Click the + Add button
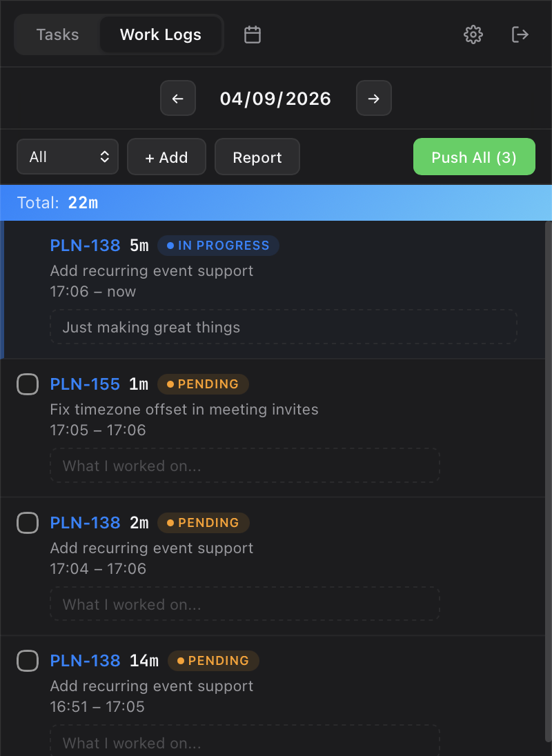This screenshot has width=552, height=756. (x=166, y=157)
